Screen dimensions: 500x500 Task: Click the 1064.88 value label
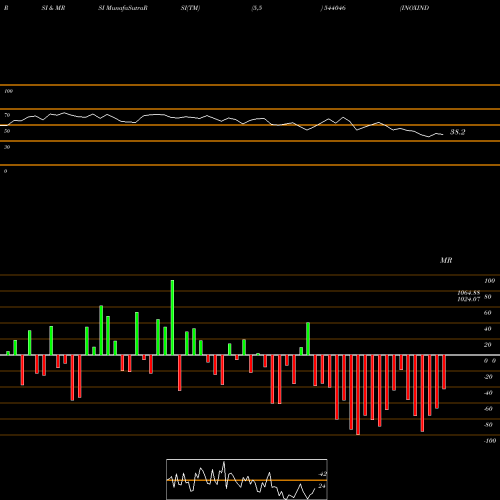coord(469,293)
